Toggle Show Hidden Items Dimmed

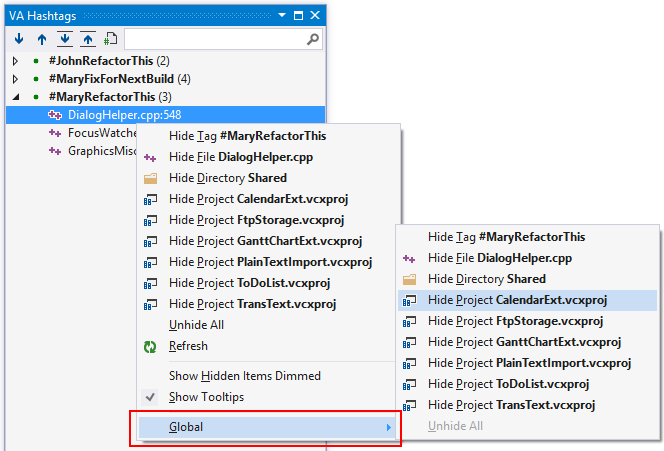tap(244, 376)
